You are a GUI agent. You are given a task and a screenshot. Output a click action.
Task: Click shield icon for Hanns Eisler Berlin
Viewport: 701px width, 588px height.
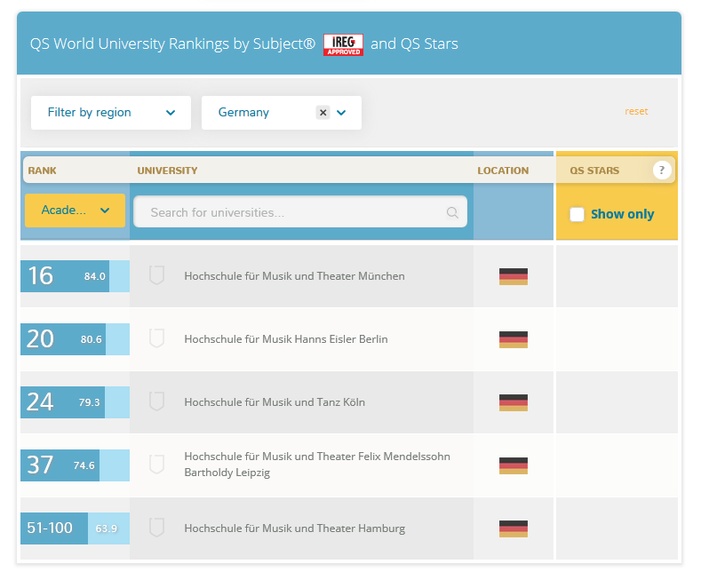pos(157,338)
